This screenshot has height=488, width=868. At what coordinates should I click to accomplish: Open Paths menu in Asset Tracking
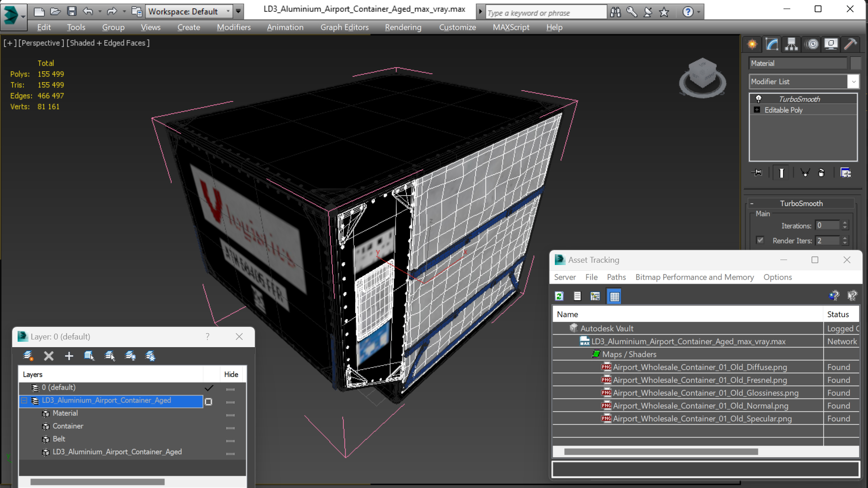(x=616, y=277)
